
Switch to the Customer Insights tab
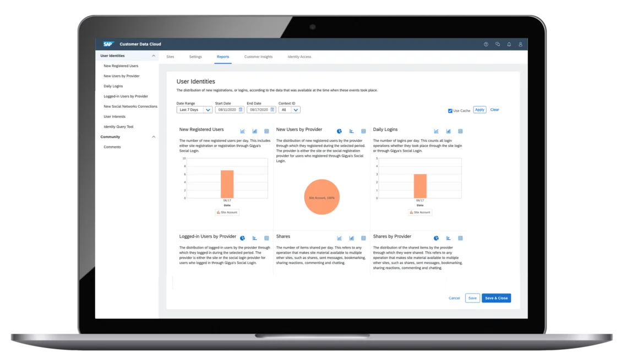tap(258, 57)
